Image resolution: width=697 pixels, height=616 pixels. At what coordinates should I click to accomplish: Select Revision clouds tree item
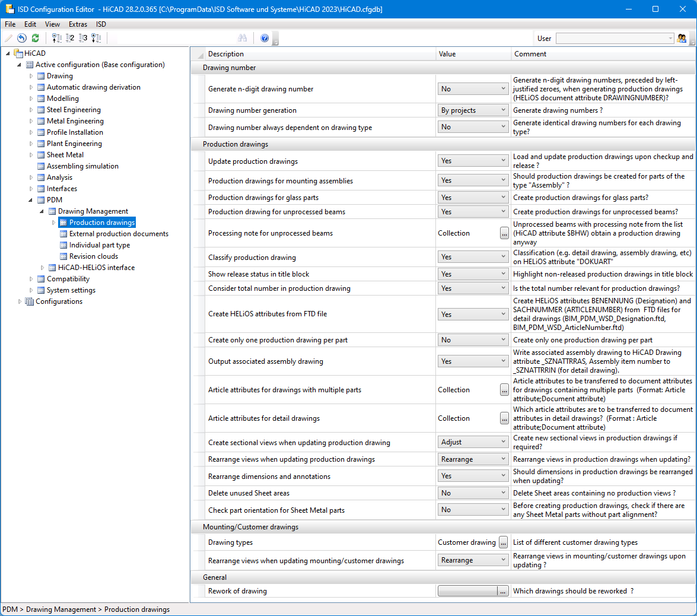tap(94, 256)
